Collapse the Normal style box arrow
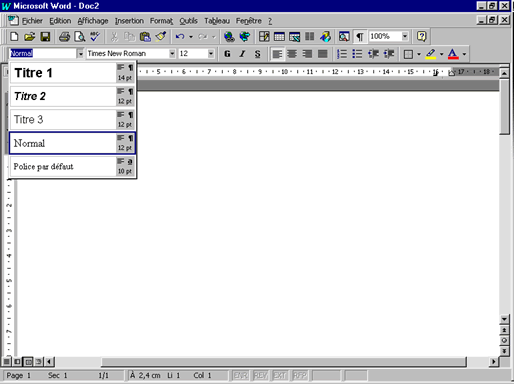The height and width of the screenshot is (385, 515). (x=80, y=54)
